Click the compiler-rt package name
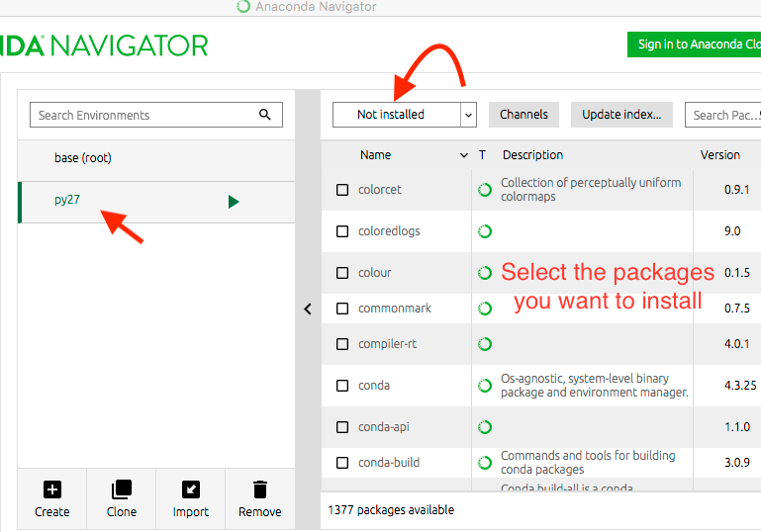Screen dimensions: 761x532 387,344
